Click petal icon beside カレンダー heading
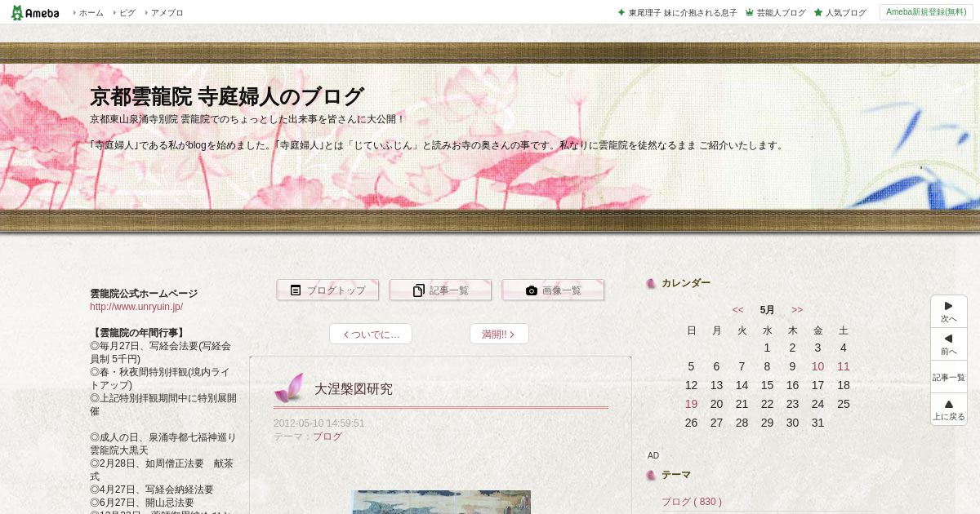The width and height of the screenshot is (980, 514). pos(651,284)
